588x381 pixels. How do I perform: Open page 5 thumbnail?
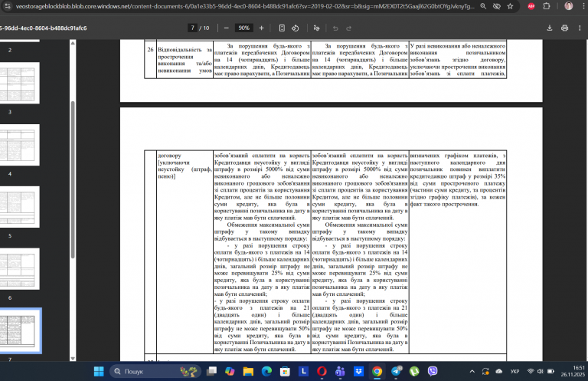pos(19,207)
